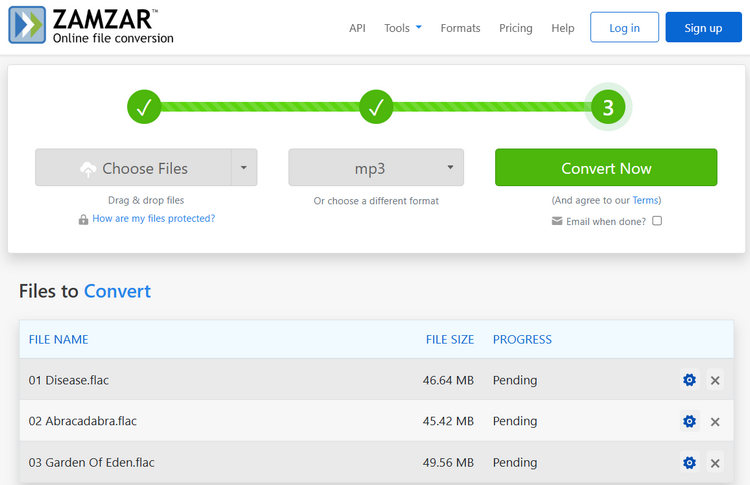Click the step 3 circle indicator
Image resolution: width=750 pixels, height=485 pixels.
tap(608, 107)
